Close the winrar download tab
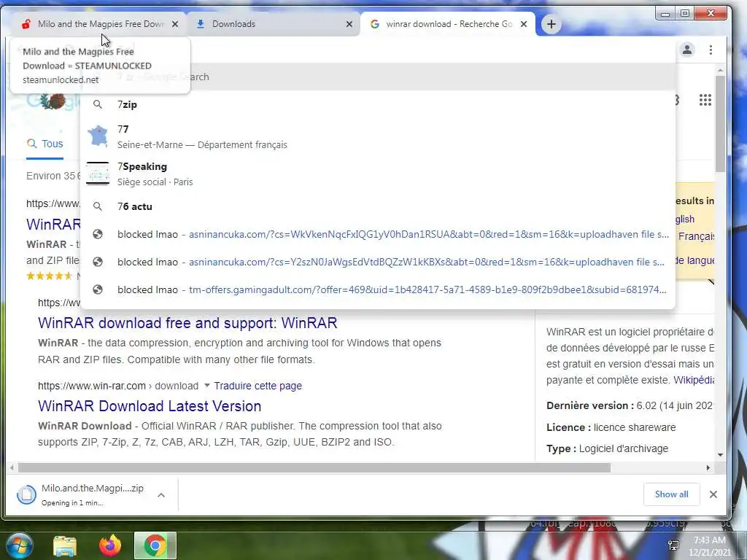Image resolution: width=747 pixels, height=560 pixels. [x=524, y=24]
